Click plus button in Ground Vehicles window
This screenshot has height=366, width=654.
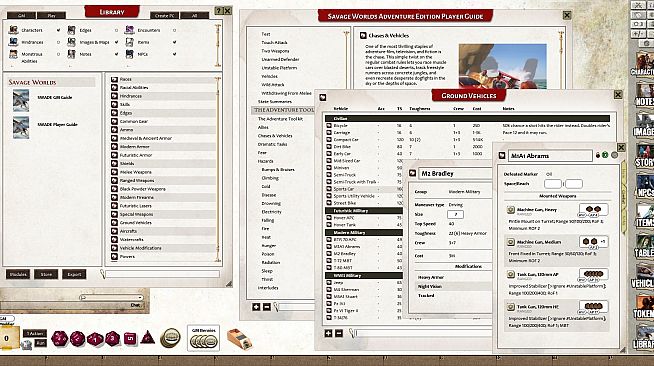click(x=328, y=333)
